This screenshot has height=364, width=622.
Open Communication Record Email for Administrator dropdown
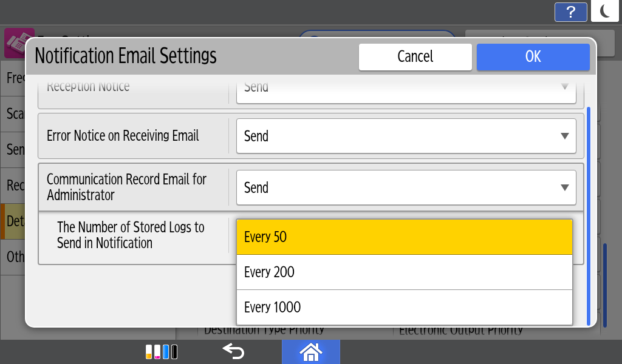tap(406, 187)
